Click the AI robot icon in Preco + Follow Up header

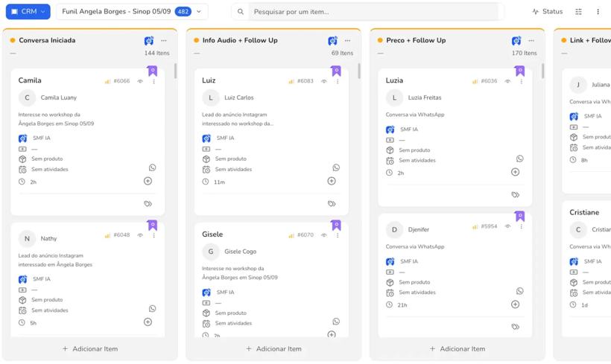[516, 40]
